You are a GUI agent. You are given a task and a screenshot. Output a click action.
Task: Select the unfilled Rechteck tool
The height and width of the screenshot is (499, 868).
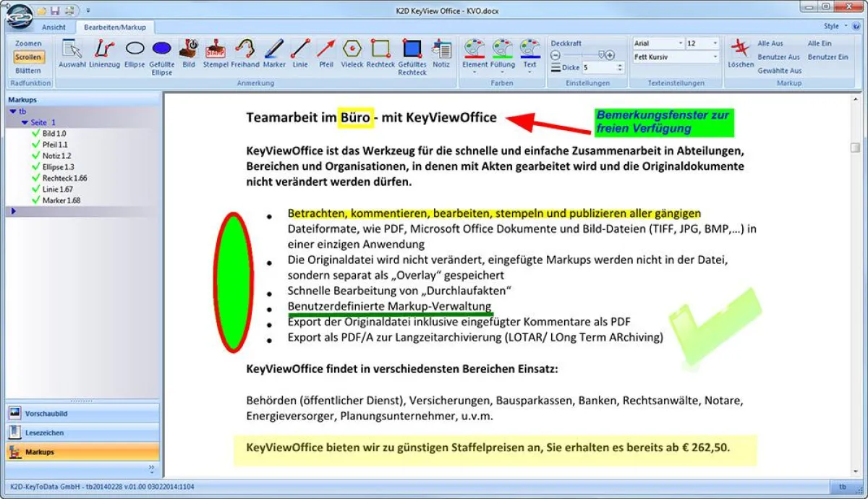coord(380,54)
